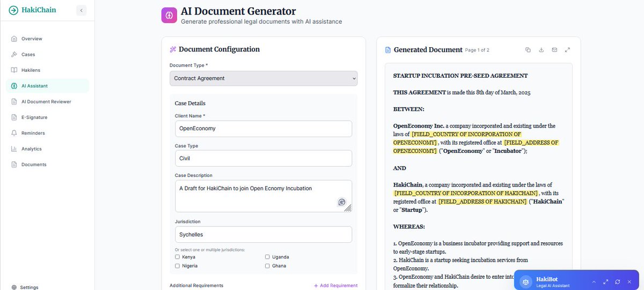Open AI Document Reviewer
644x290 pixels.
(x=47, y=101)
